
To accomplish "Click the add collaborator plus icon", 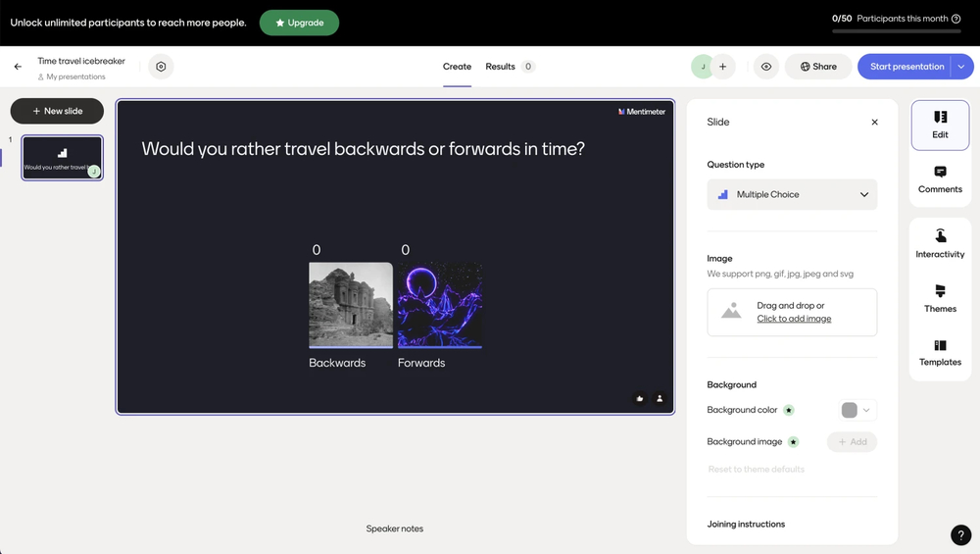I will click(723, 67).
